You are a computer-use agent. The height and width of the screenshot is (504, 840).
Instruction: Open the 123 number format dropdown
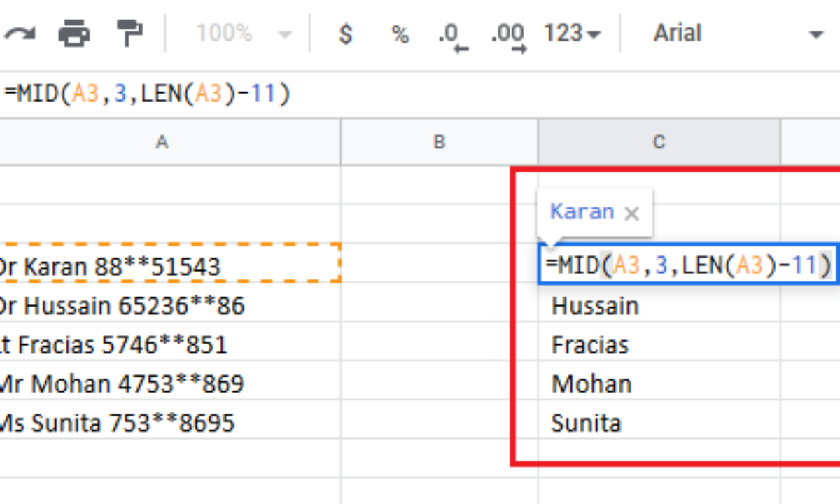click(x=572, y=34)
